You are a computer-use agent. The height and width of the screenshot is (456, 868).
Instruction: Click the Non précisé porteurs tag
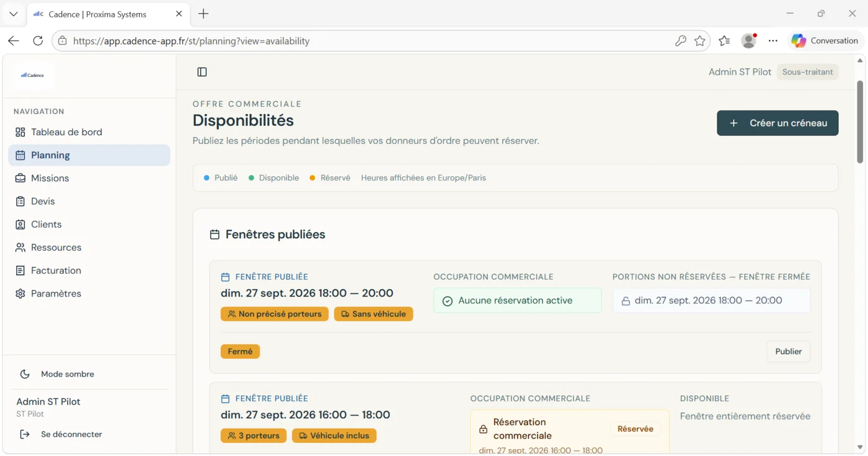click(275, 314)
